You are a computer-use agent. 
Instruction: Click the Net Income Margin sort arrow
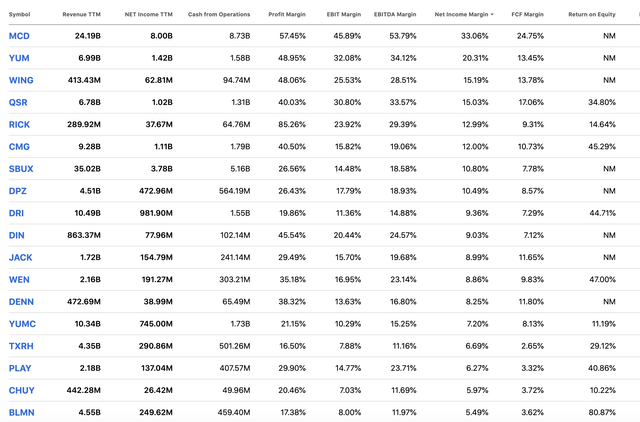tap(492, 14)
